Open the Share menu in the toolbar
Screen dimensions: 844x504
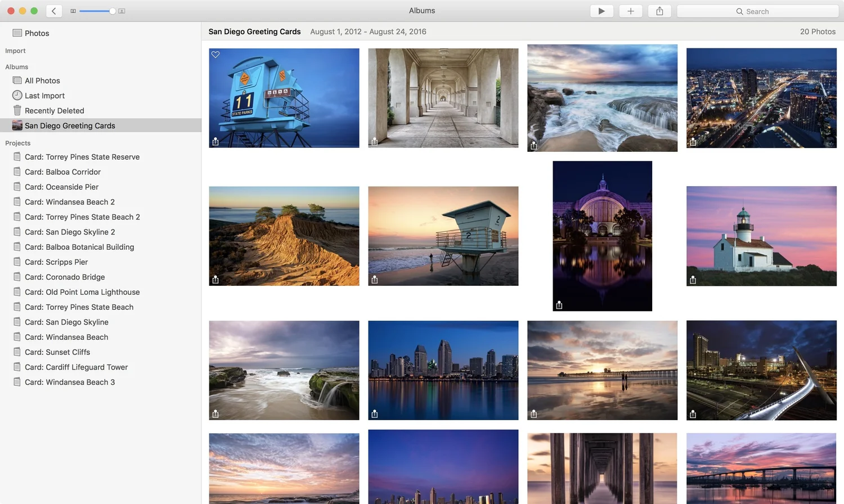click(x=659, y=11)
